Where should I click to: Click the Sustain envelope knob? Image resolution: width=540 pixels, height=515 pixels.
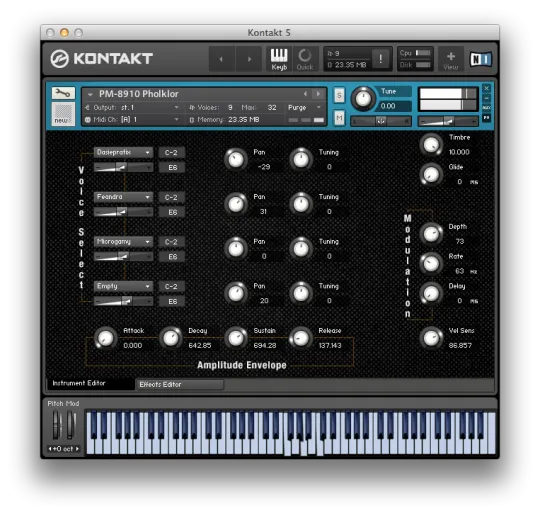point(236,338)
